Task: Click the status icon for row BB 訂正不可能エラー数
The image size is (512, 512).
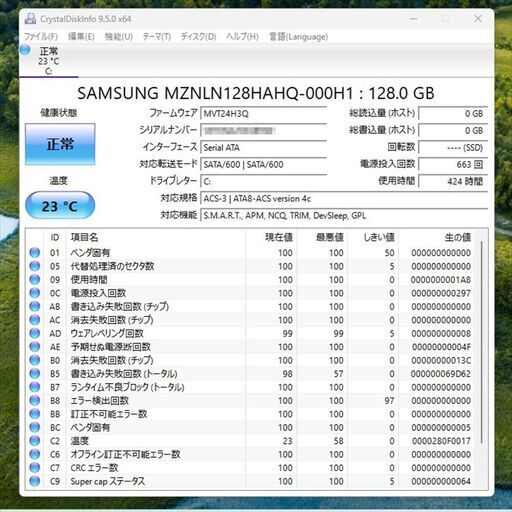Action: [x=35, y=414]
